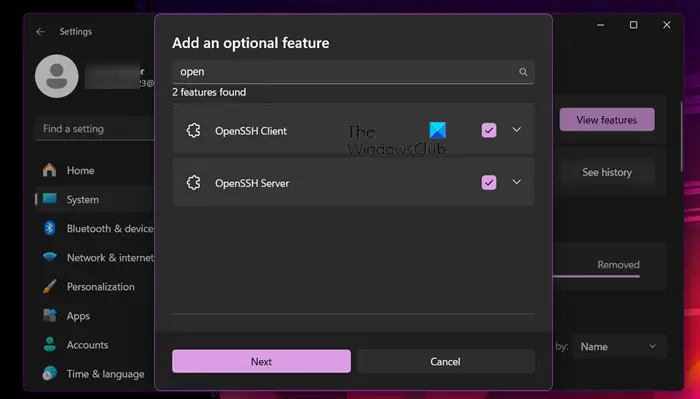Expand OpenSSH Client details chevron
Image resolution: width=700 pixels, height=399 pixels.
pyautogui.click(x=517, y=130)
